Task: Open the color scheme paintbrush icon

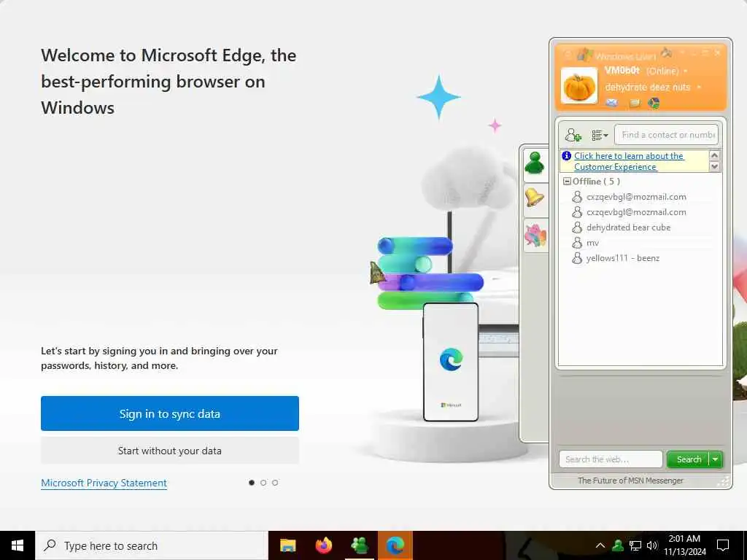Action: coord(667,53)
